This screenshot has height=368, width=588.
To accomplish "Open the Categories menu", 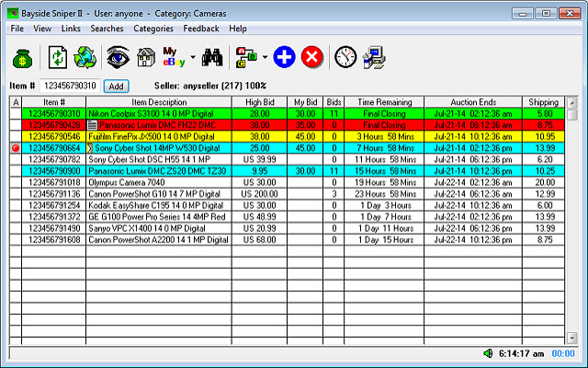I will [x=153, y=29].
